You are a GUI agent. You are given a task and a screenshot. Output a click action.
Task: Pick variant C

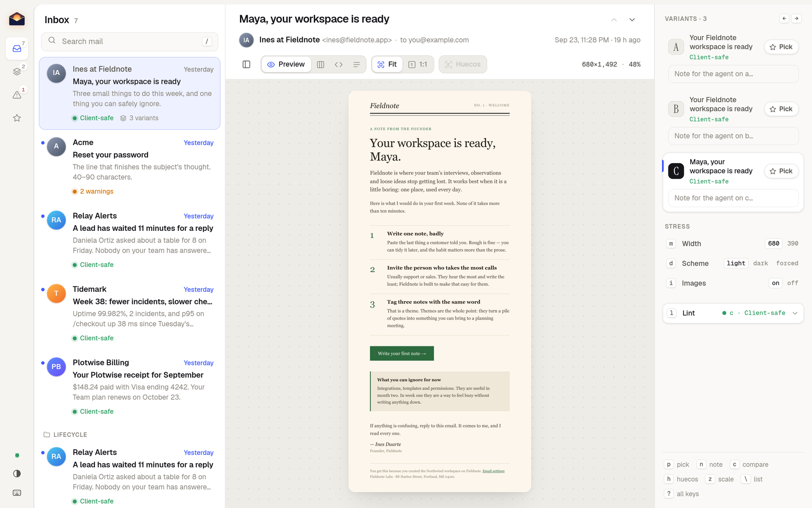781,171
